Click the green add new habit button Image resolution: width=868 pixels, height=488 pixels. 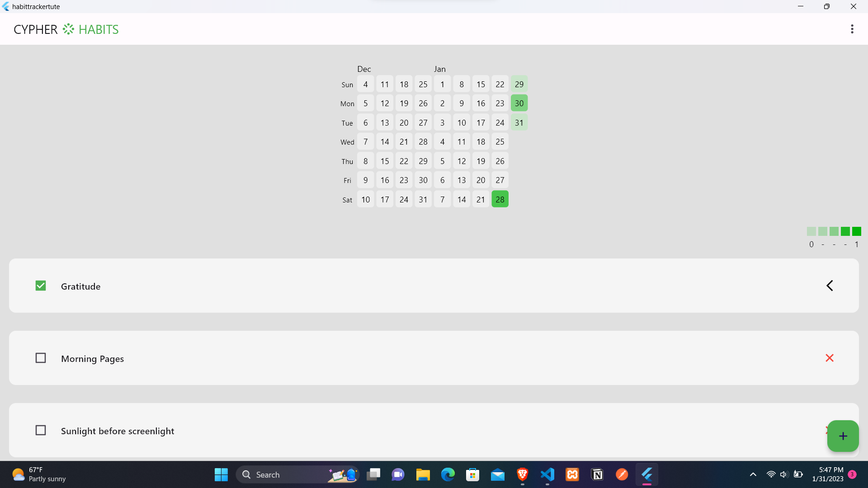pyautogui.click(x=843, y=436)
